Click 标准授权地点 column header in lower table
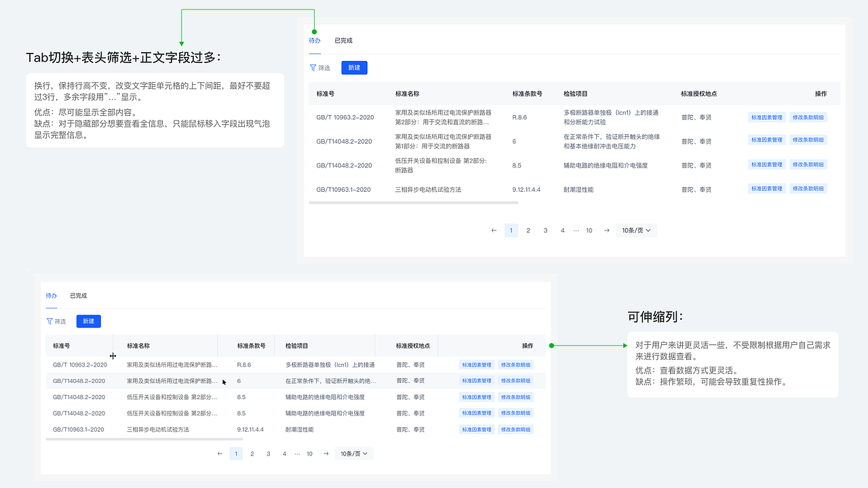Viewport: 868px width, 488px height. (x=414, y=346)
